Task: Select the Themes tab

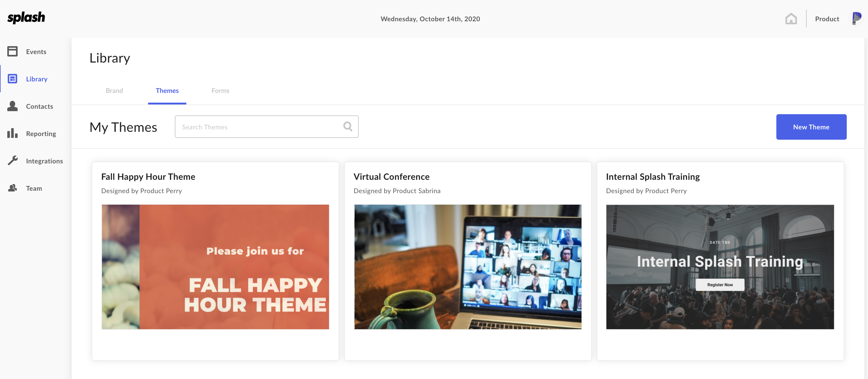Action: point(167,91)
